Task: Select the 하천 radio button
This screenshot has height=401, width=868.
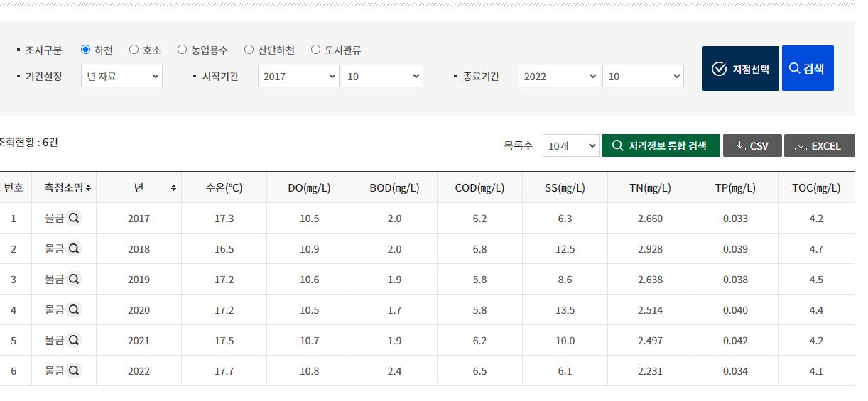Action: pyautogui.click(x=86, y=50)
